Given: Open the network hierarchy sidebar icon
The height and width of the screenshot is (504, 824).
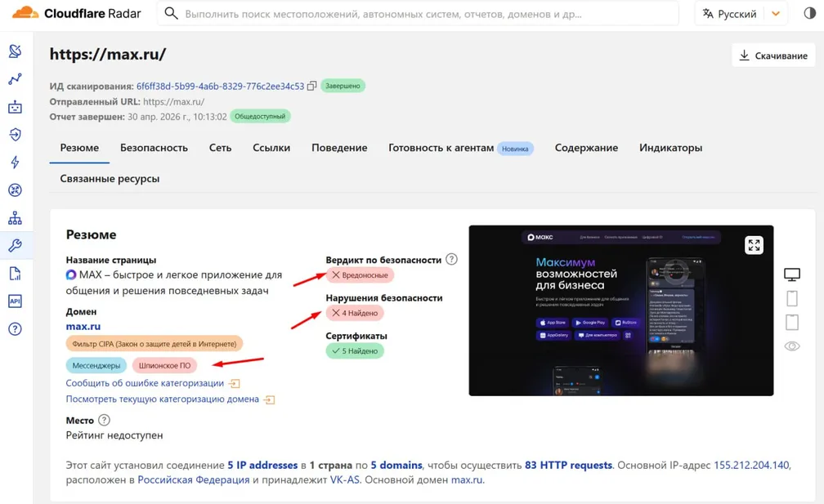Looking at the screenshot, I should 16,218.
